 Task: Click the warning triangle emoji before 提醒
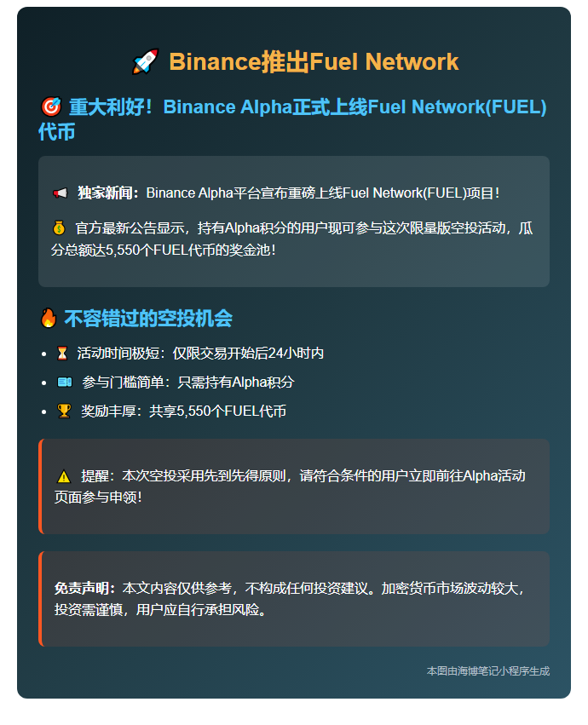(x=63, y=476)
